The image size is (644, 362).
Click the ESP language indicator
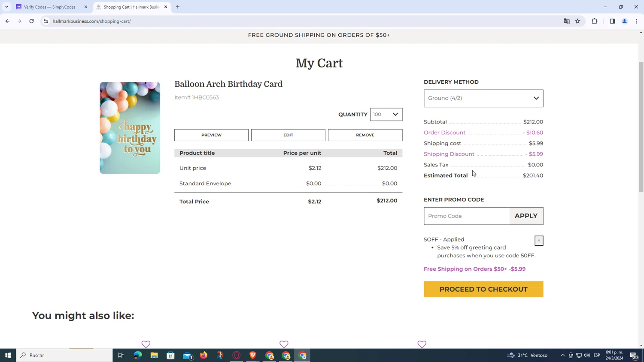pos(597,355)
